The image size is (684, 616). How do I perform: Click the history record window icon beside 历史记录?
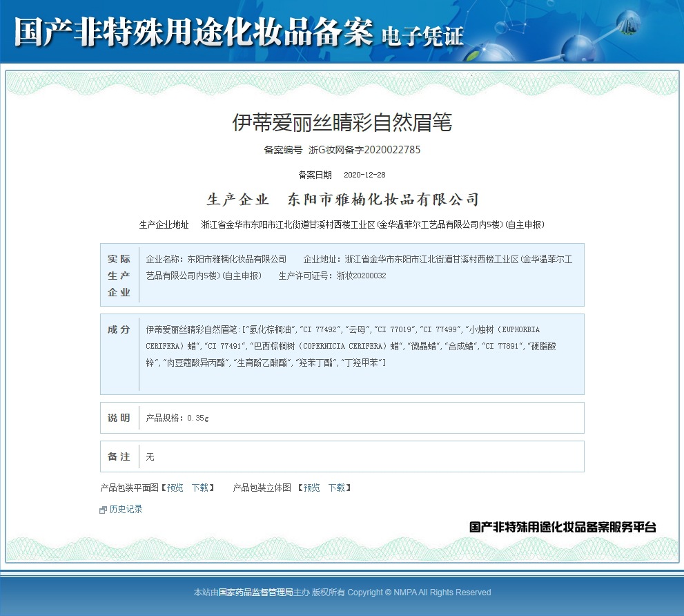pos(104,509)
